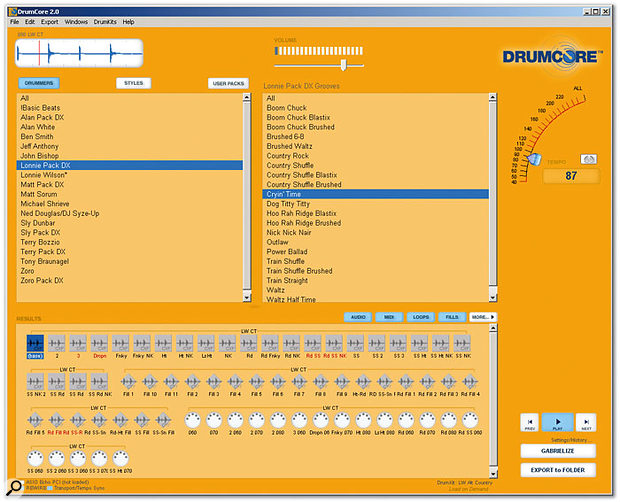This screenshot has height=502, width=620.
Task: Toggle the FILLS results filter
Action: [x=452, y=317]
